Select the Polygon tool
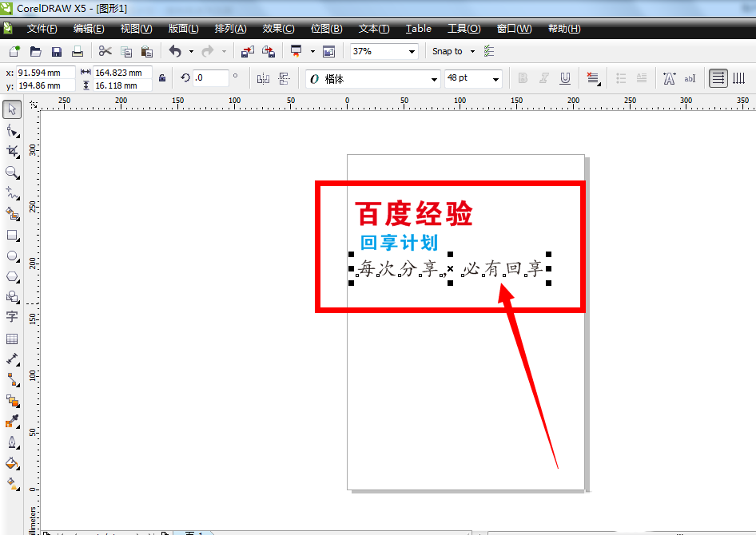This screenshot has height=535, width=756. pyautogui.click(x=12, y=276)
